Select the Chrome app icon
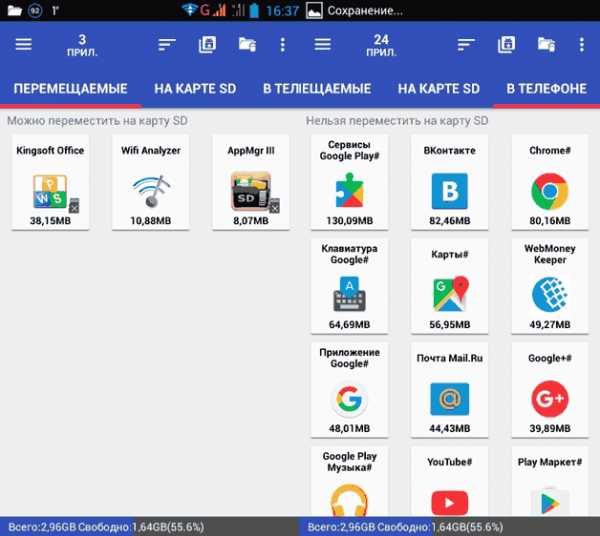Viewport: 600px width, 536px height. 550,191
